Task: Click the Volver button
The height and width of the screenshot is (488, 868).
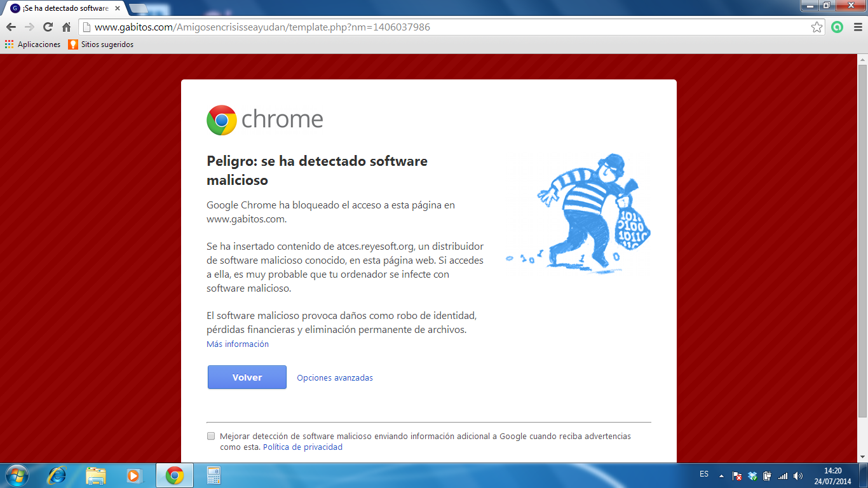Action: tap(247, 377)
